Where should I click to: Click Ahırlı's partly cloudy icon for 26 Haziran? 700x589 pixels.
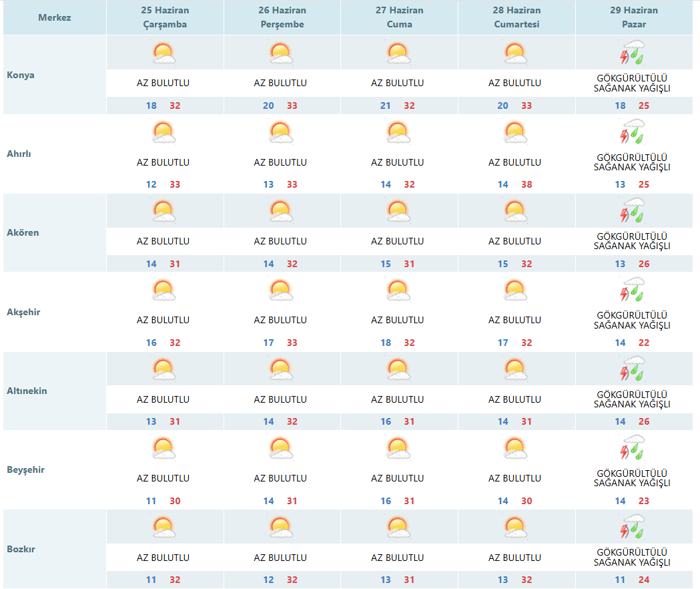click(281, 132)
